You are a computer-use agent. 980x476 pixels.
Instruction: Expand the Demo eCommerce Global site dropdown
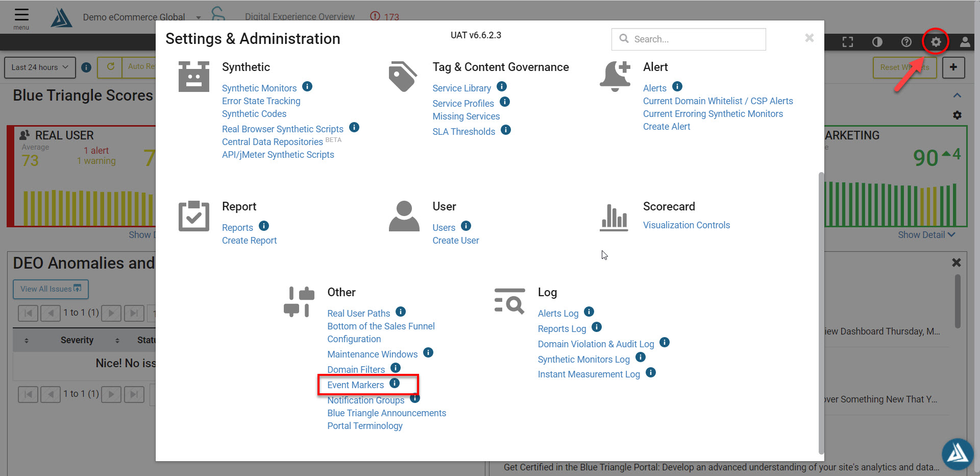pyautogui.click(x=199, y=18)
